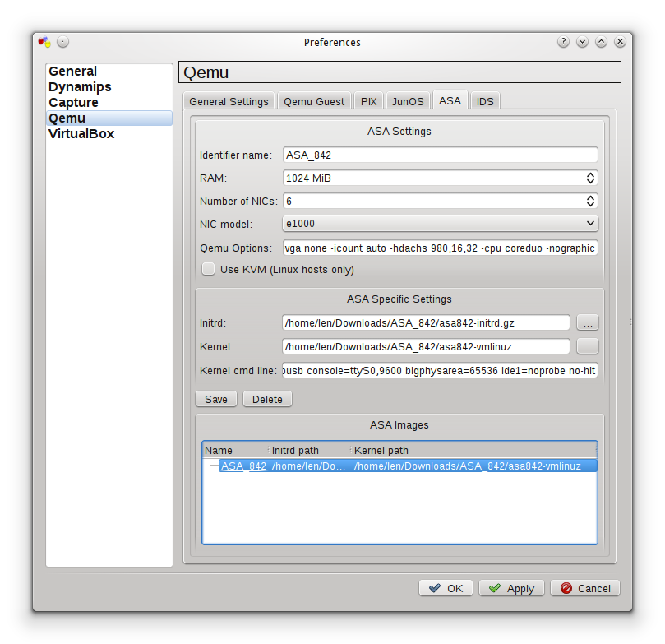Image resolution: width=665 pixels, height=644 pixels.
Task: Click the shade-down arrow title bar button
Action: (x=582, y=42)
